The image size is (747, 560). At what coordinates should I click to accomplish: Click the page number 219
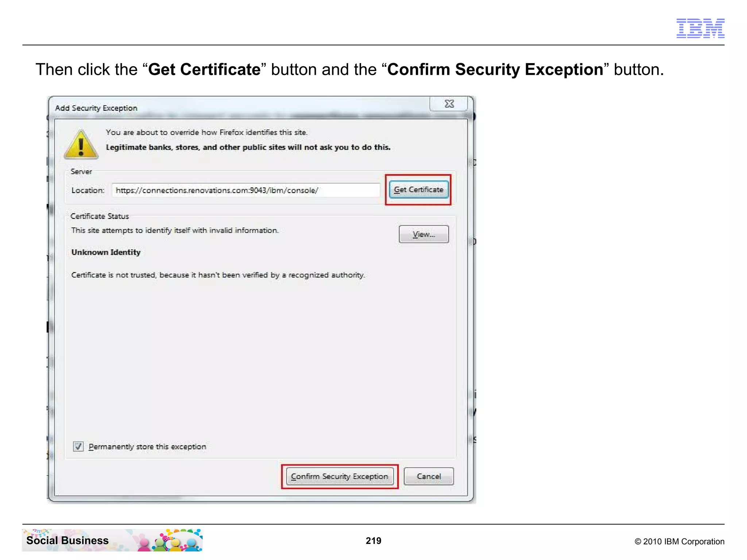[x=373, y=541]
